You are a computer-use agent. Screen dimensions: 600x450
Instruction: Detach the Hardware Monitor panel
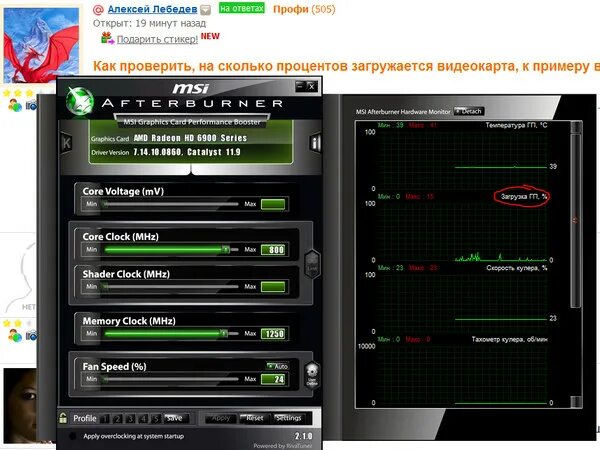tap(469, 111)
